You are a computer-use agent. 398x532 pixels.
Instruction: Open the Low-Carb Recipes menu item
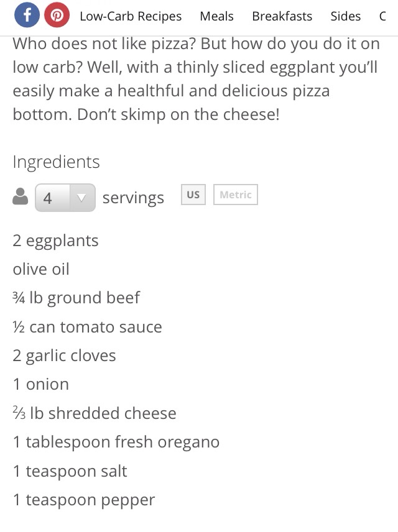tap(131, 16)
